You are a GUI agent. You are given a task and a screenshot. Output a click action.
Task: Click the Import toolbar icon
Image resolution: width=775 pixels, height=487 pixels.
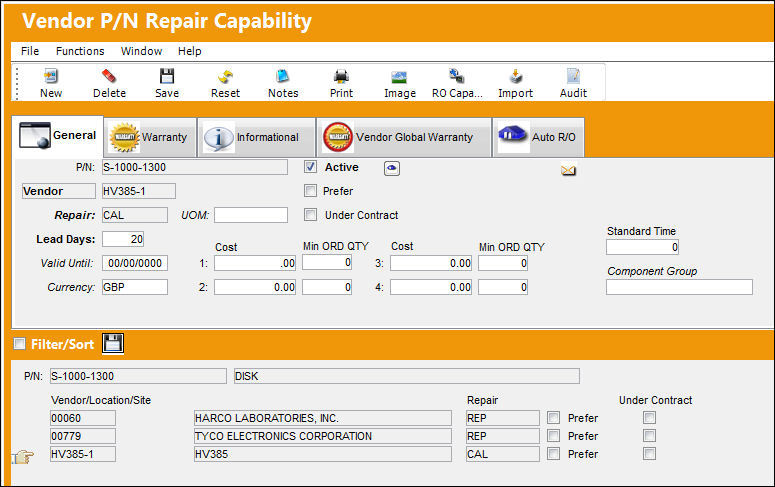[x=516, y=83]
